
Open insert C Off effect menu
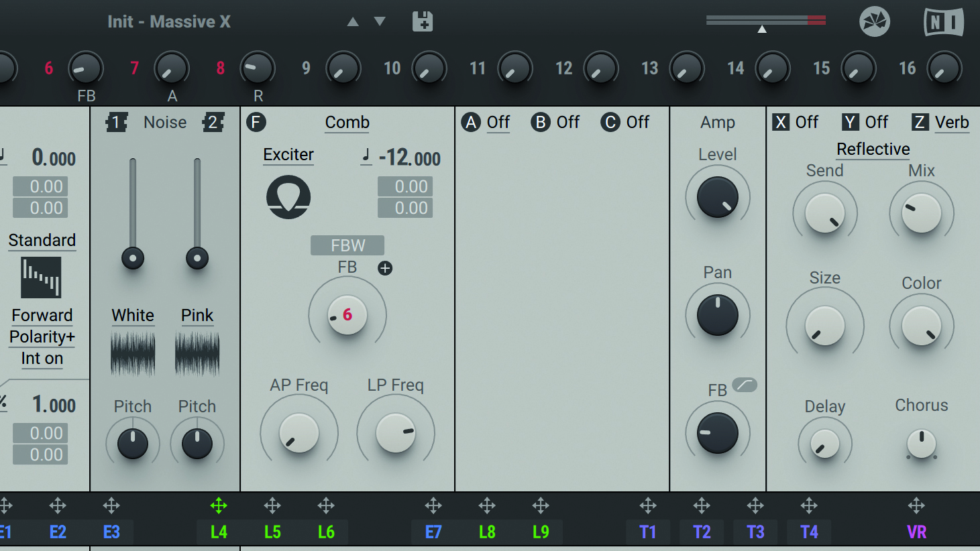point(638,123)
